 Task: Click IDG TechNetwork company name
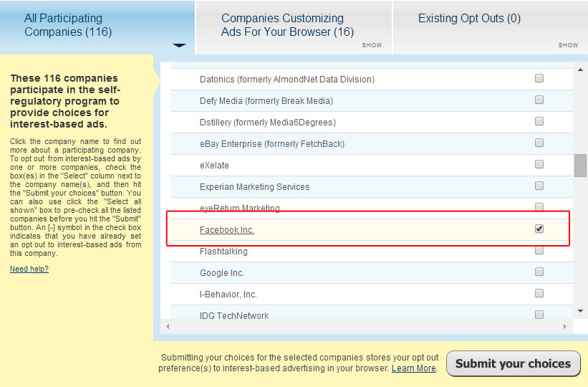coord(234,315)
